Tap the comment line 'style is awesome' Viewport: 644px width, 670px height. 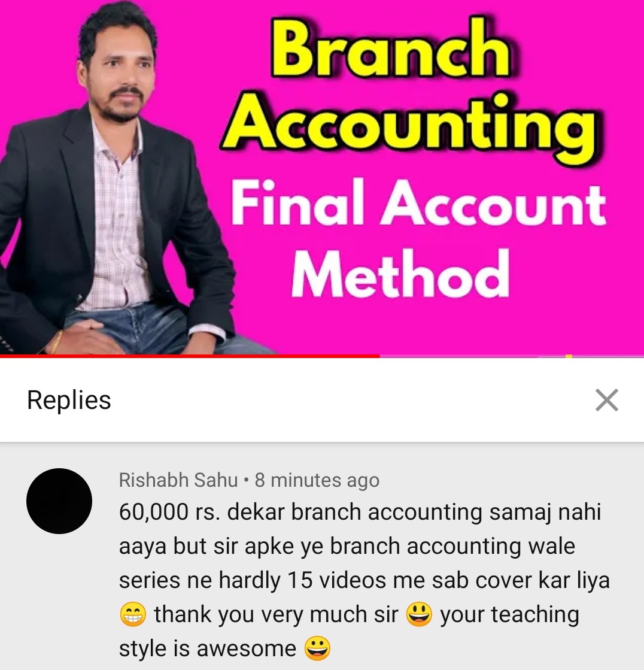[208, 648]
